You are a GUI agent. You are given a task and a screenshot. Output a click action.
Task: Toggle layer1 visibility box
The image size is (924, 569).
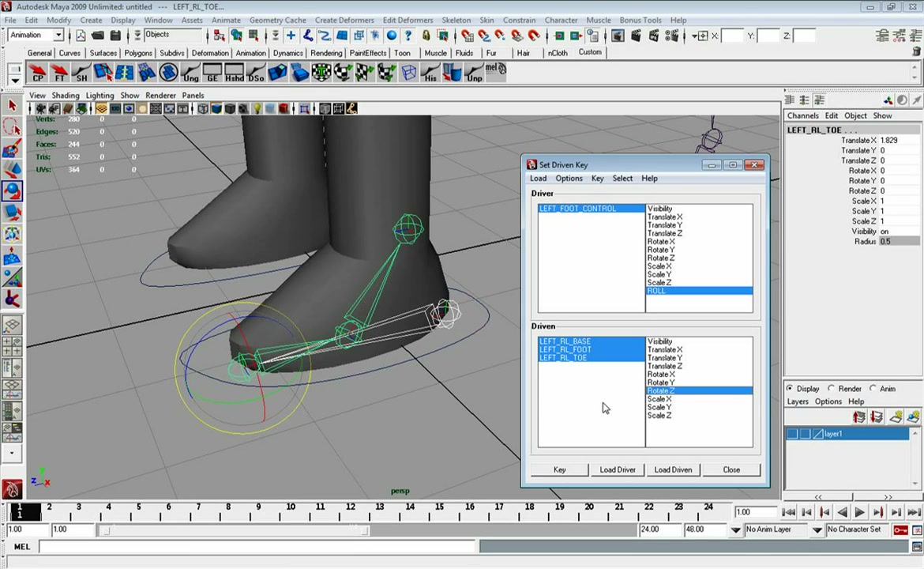pyautogui.click(x=792, y=434)
